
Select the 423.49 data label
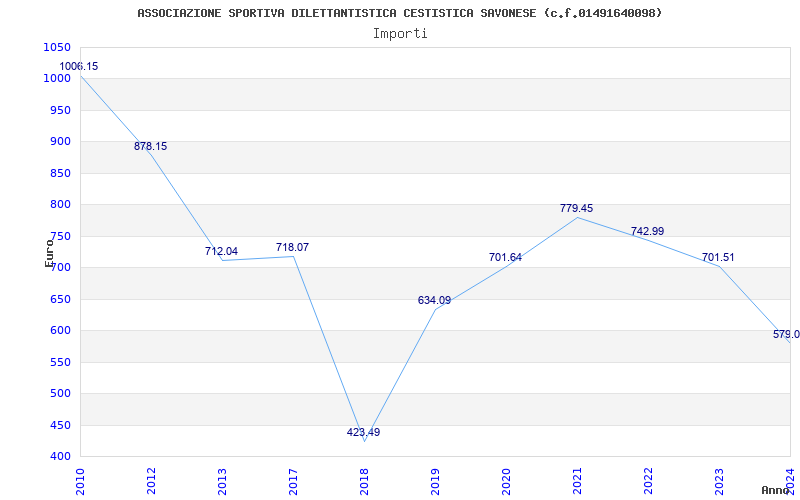coord(363,433)
